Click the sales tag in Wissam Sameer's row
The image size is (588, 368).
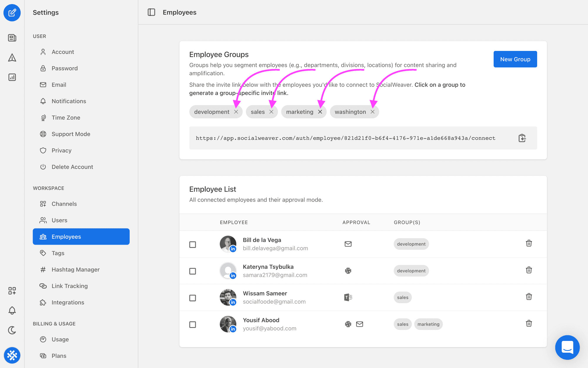[402, 297]
